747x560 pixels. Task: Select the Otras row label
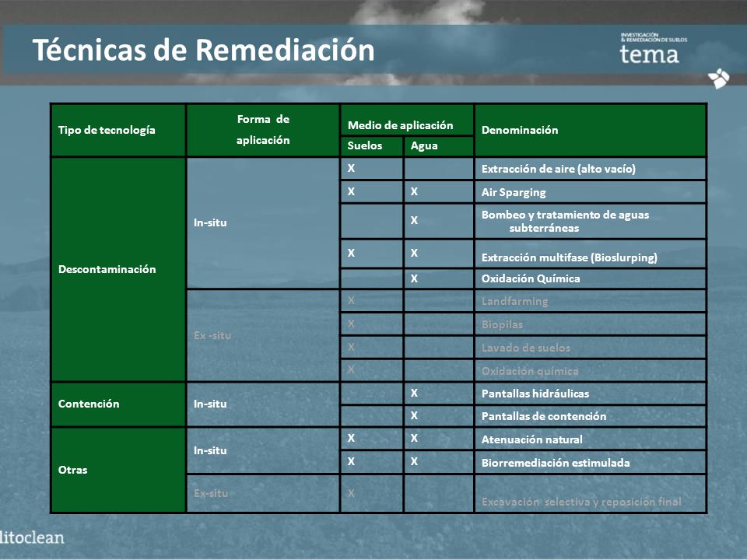[x=73, y=470]
